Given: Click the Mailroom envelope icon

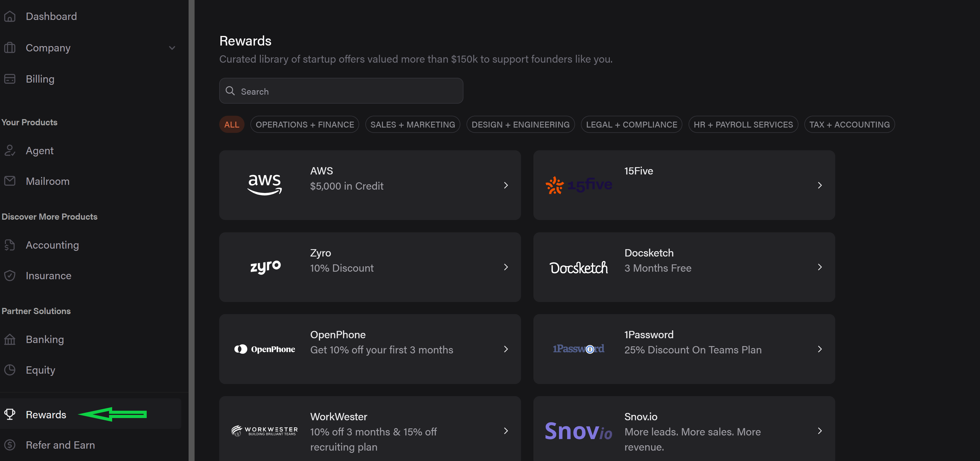Looking at the screenshot, I should click(10, 181).
